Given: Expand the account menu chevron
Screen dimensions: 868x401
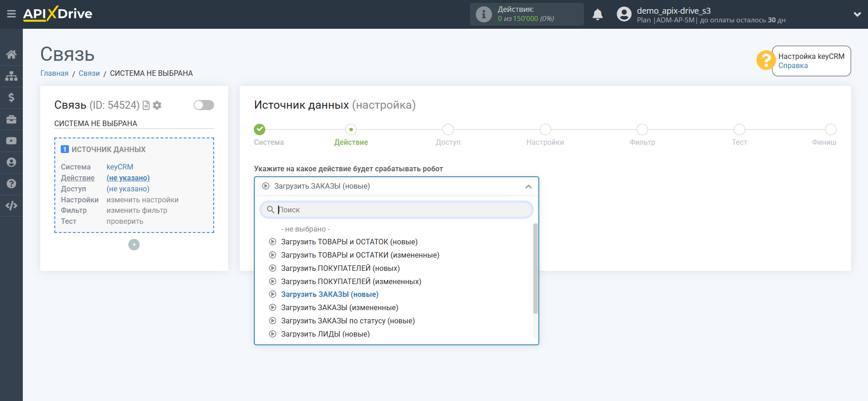Looking at the screenshot, I should click(857, 15).
